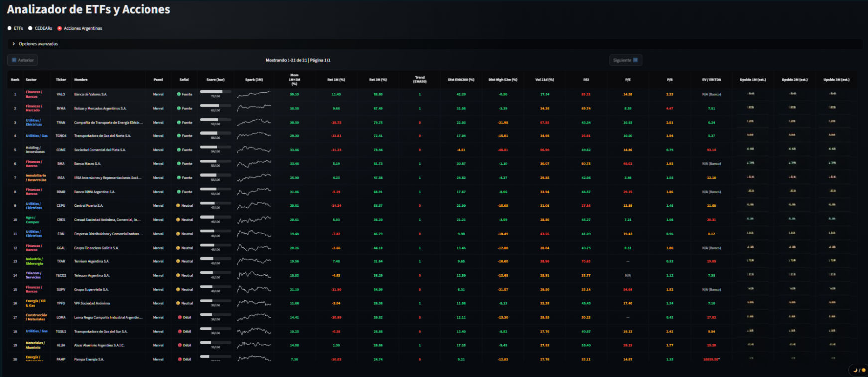Select the CEDEARs radio button
Viewport: 868px width, 377px height.
tap(30, 28)
